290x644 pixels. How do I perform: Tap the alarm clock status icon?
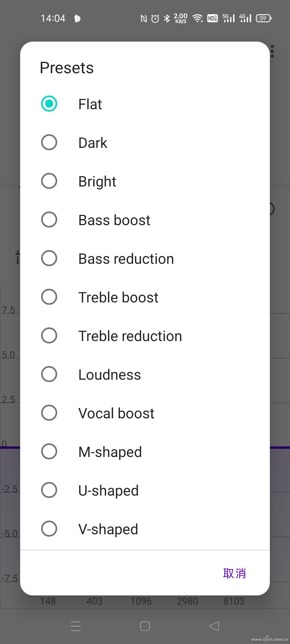point(155,18)
